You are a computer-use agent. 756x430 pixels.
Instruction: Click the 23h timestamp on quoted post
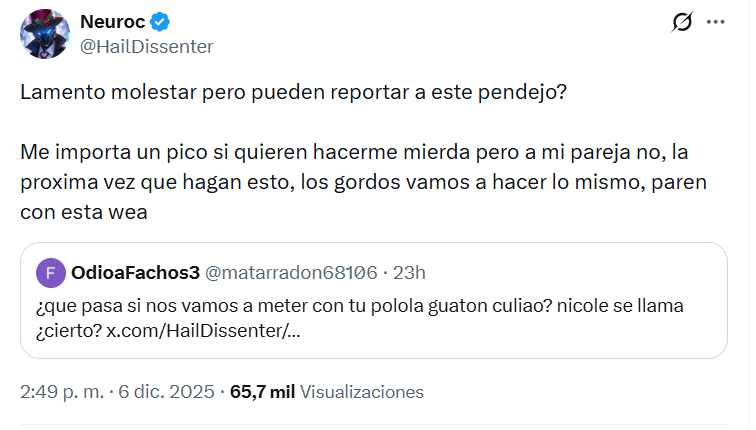coord(409,273)
